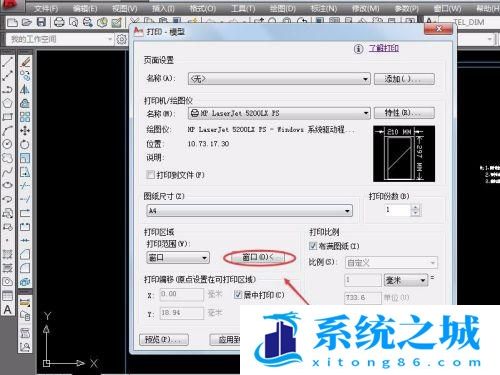Select the Table draw tool
Viewport: 500px width, 375px height.
pyautogui.click(x=8, y=295)
